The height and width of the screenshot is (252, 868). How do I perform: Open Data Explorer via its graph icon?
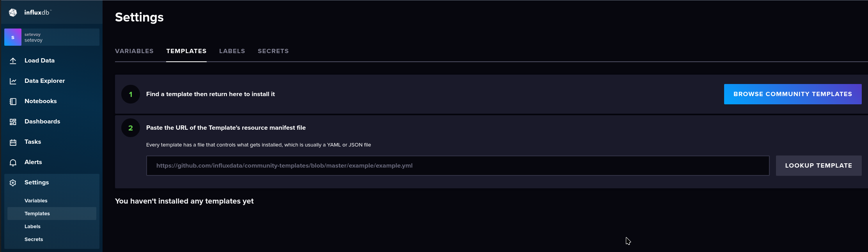[x=13, y=81]
